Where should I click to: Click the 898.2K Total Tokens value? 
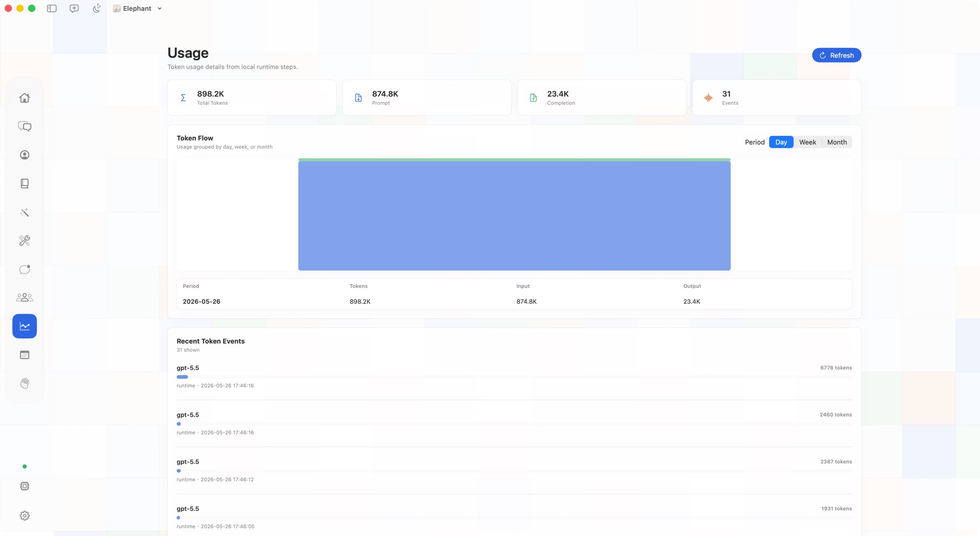[210, 94]
